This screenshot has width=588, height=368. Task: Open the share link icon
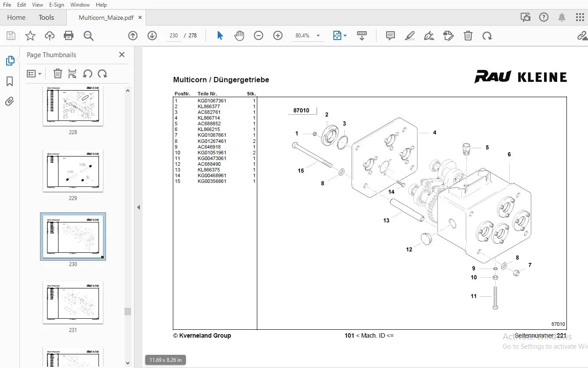pos(583,36)
